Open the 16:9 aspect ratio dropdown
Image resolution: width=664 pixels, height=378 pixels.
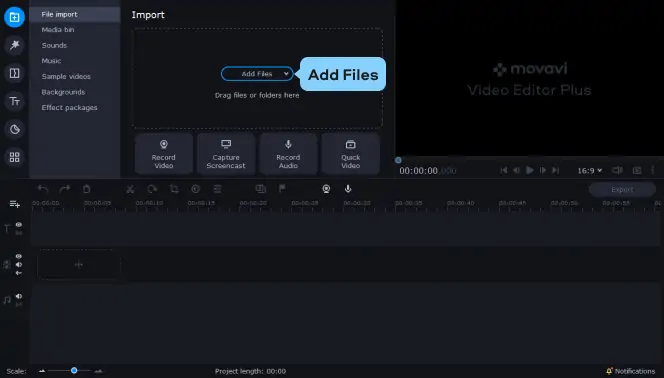[x=589, y=171]
